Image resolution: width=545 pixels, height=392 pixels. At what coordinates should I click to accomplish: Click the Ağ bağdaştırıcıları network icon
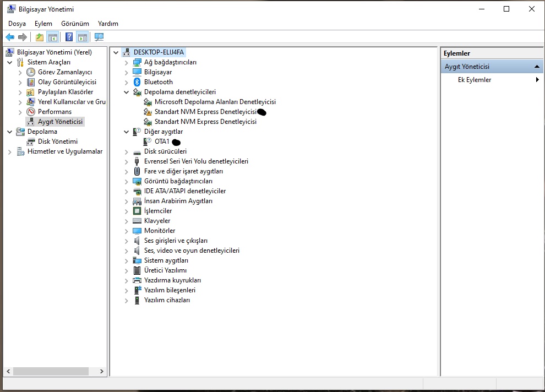137,62
